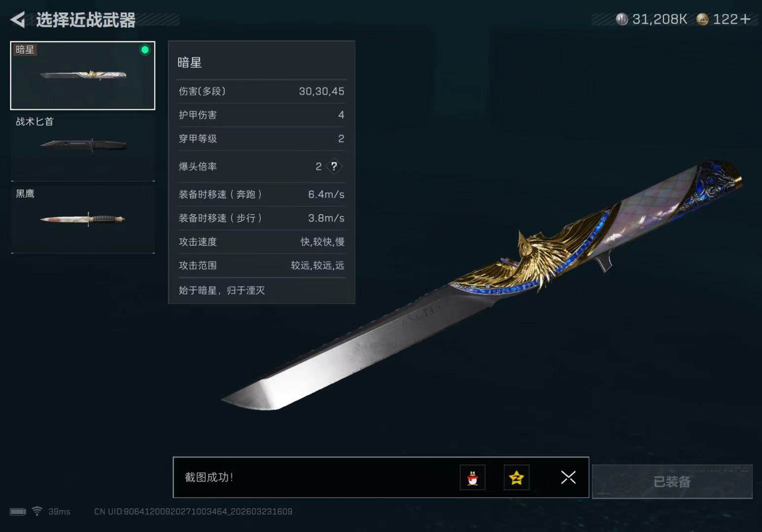This screenshot has width=762, height=532.
Task: Click the battery indicator icon
Action: [18, 512]
